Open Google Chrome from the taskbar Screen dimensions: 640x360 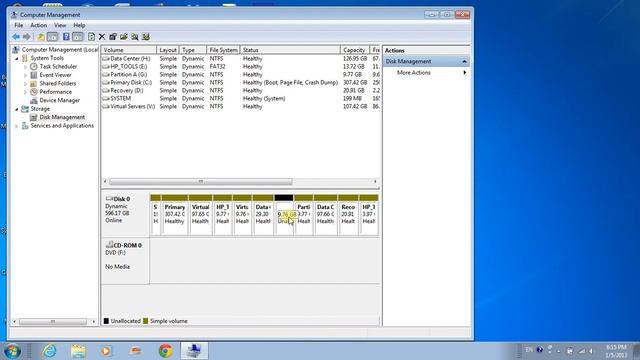165,351
